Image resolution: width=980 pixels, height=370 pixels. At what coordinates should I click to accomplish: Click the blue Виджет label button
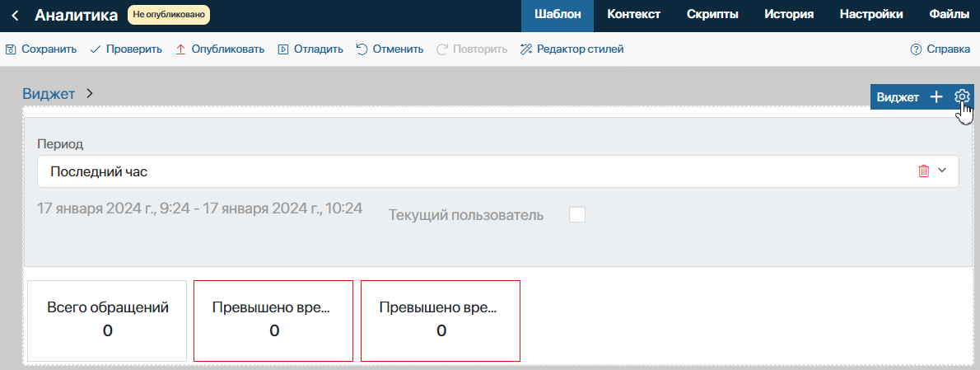coord(898,97)
